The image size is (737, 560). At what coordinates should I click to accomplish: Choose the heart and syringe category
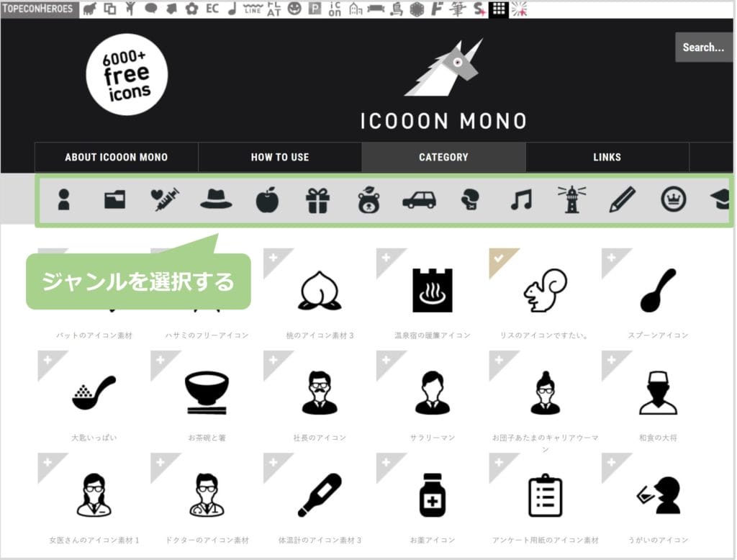pos(165,199)
